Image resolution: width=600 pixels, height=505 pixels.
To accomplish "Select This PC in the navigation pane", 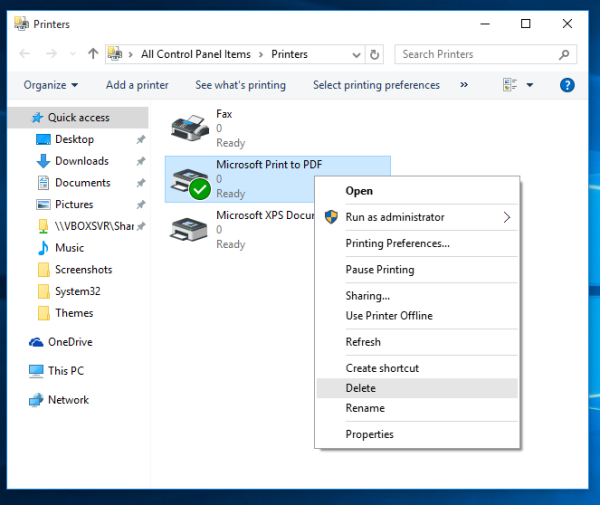I will click(65, 371).
